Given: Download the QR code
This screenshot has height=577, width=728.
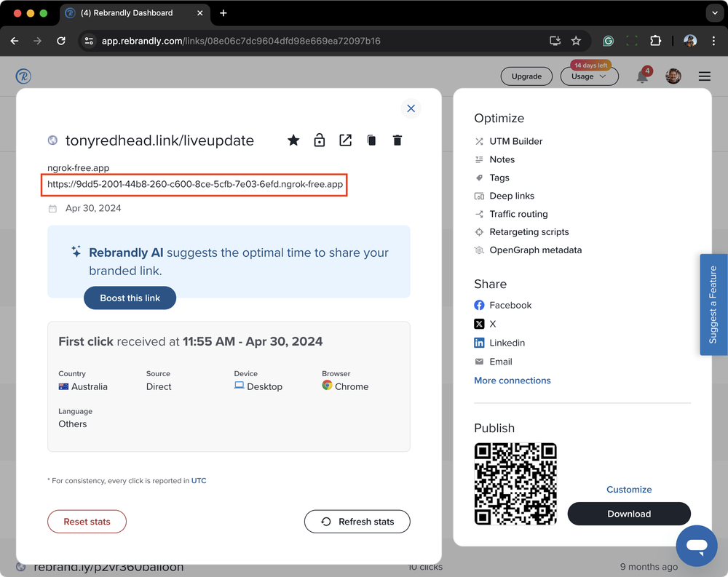Looking at the screenshot, I should point(629,514).
